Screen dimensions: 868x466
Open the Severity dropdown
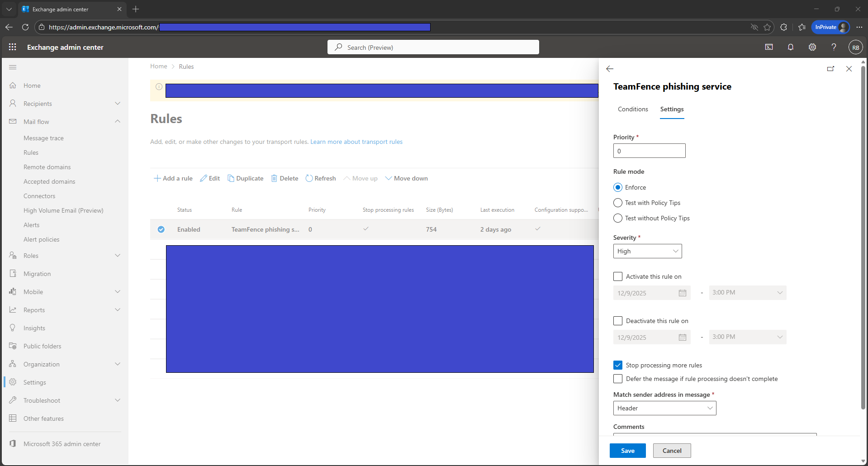click(647, 251)
